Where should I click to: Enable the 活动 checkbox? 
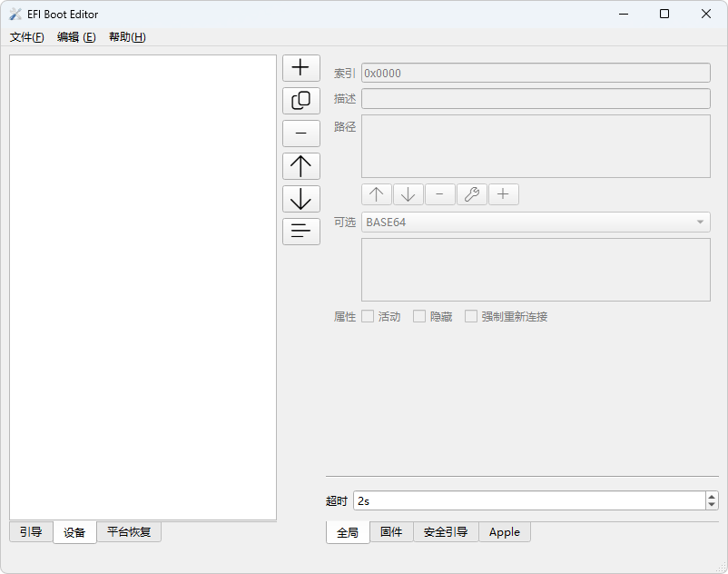click(x=369, y=316)
